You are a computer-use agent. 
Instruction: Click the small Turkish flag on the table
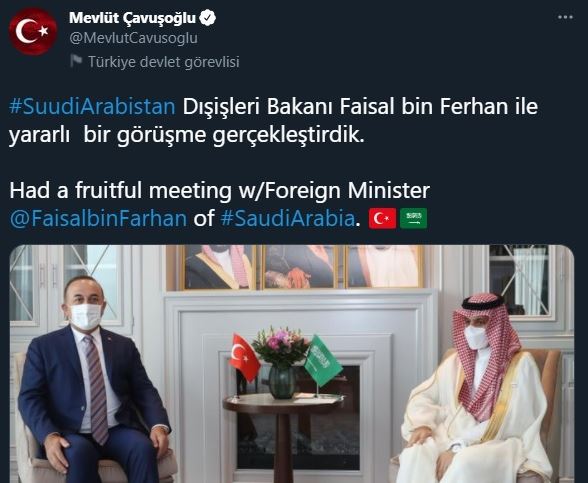click(x=244, y=357)
